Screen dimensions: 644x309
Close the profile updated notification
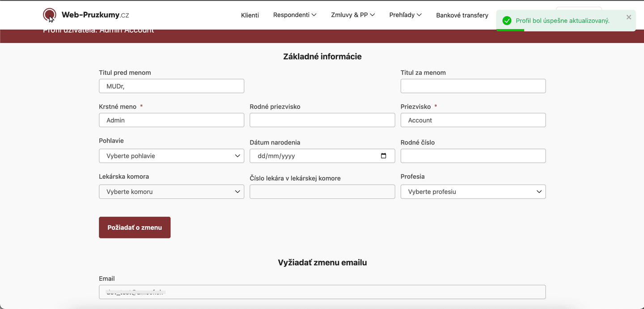[629, 17]
